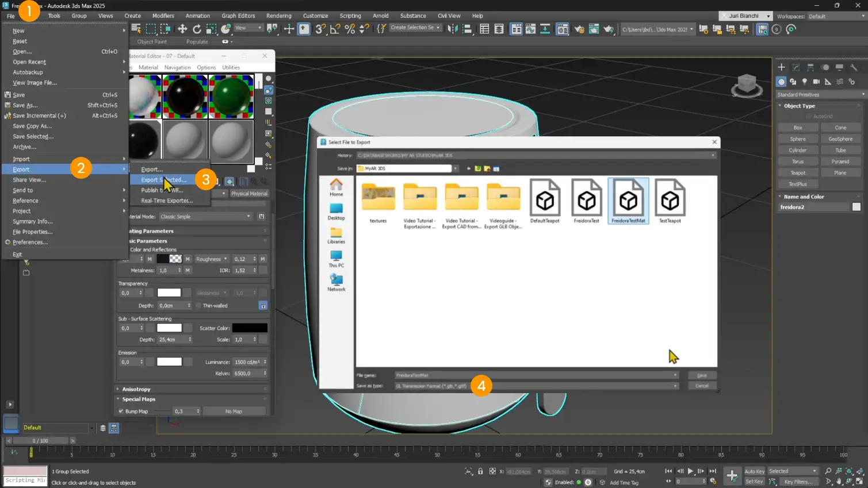
Task: Open the Graph Editors menu
Action: [x=238, y=16]
